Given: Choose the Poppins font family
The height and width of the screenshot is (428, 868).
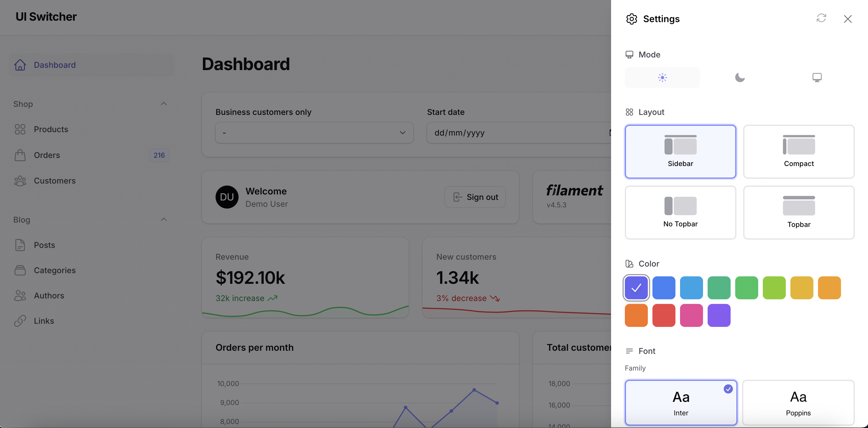Looking at the screenshot, I should pos(798,402).
